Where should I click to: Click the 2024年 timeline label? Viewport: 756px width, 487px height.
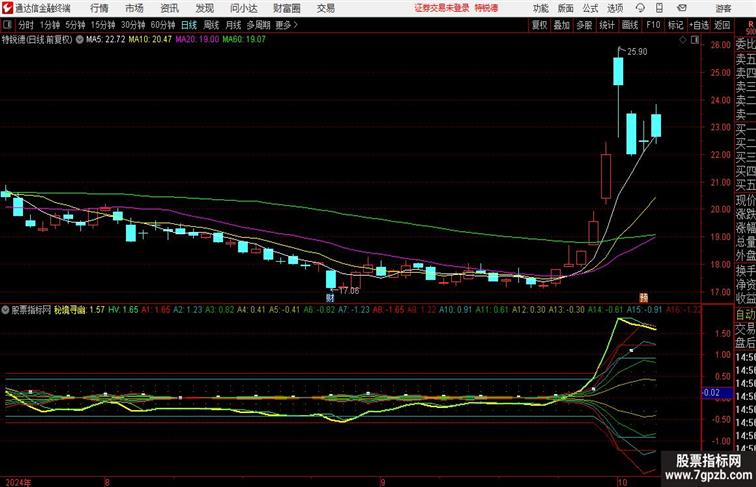(18, 482)
